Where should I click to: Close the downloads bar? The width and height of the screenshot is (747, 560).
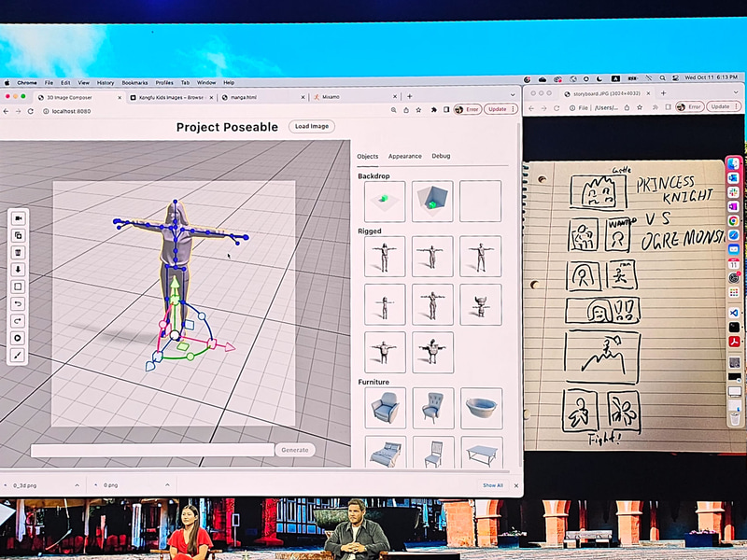pos(516,485)
